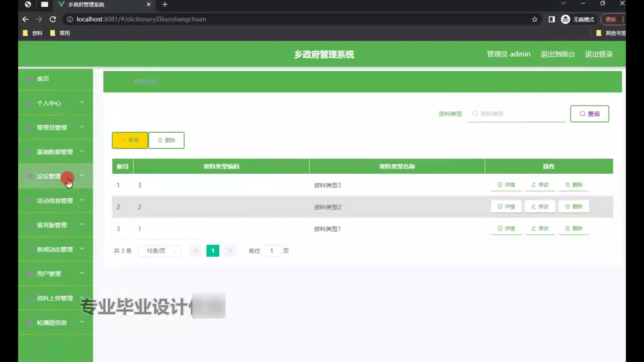Open a new browser tab

pyautogui.click(x=165, y=4)
